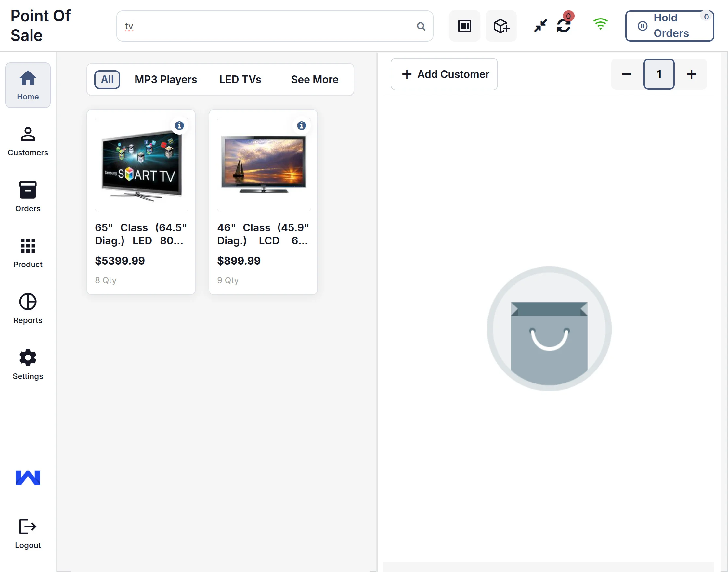
Task: Toggle the All category filter
Action: pyautogui.click(x=107, y=79)
